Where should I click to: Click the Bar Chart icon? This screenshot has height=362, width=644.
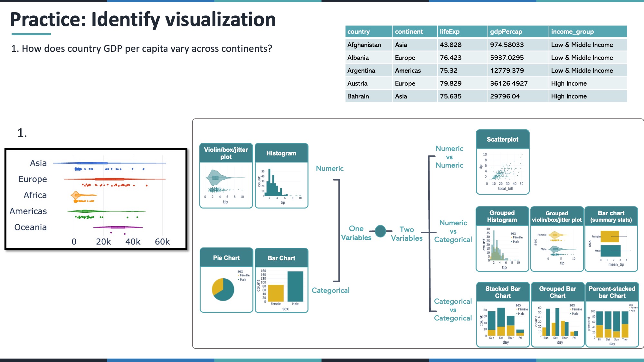click(281, 281)
